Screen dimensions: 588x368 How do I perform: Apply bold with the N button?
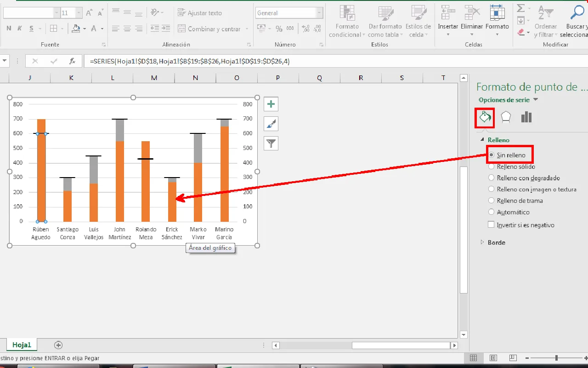9,29
